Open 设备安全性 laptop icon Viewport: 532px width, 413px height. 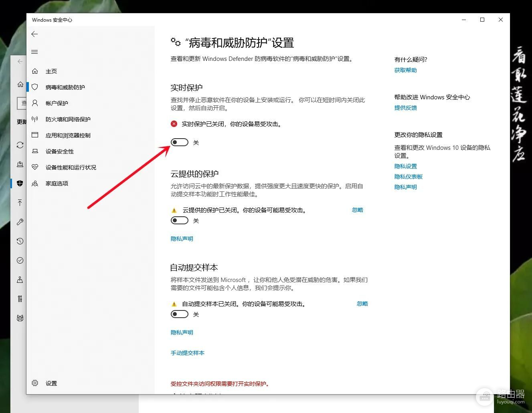tap(35, 151)
